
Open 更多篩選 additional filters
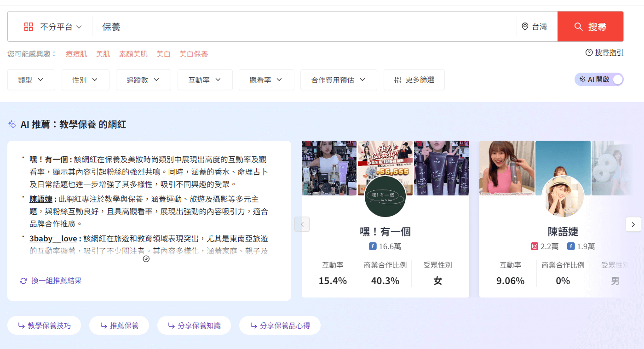click(x=414, y=80)
